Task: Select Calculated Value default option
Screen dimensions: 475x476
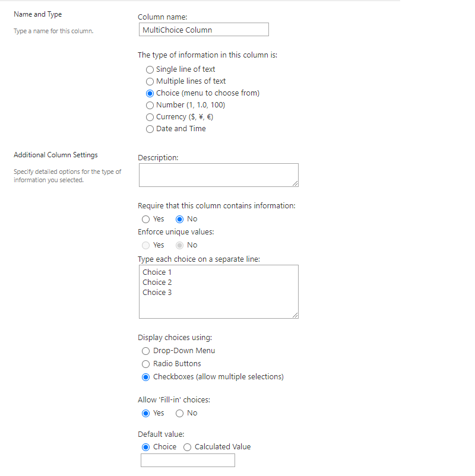Action: [188, 447]
